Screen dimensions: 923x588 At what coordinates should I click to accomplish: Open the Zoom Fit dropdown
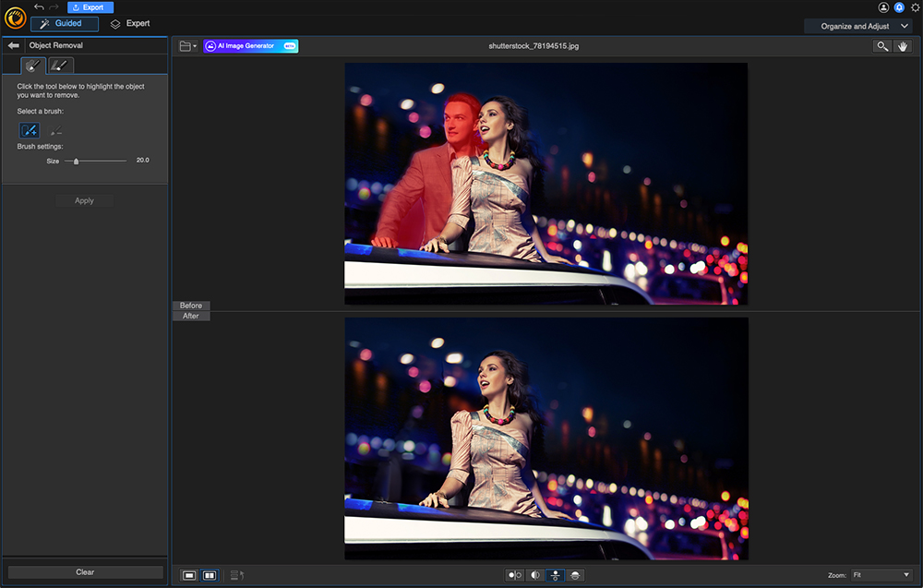[881, 575]
